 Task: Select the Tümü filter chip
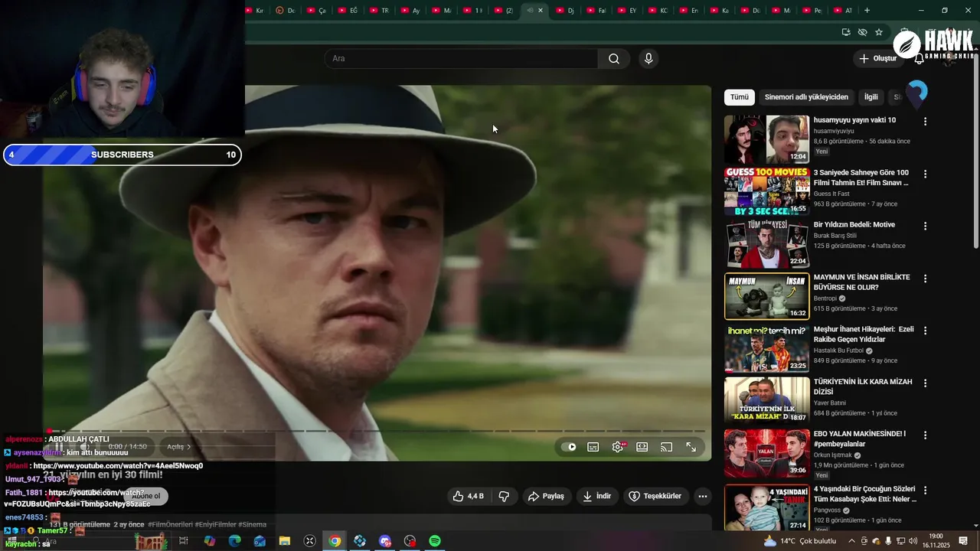740,97
